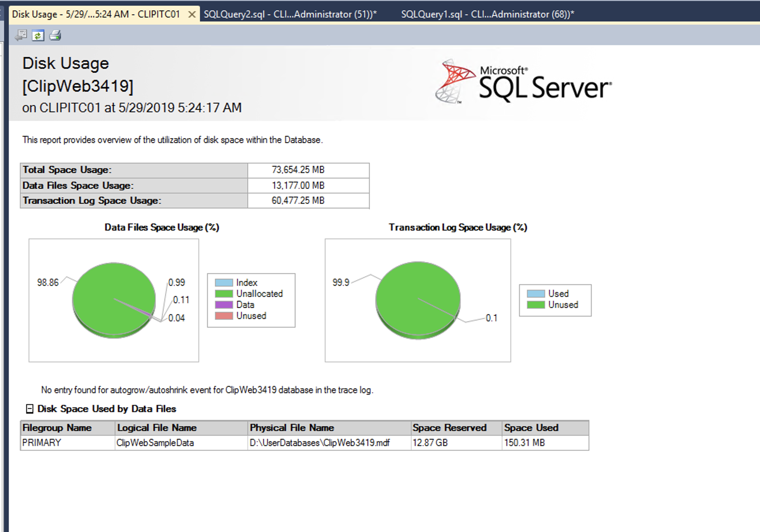Click the Data legend purple swatch
The image size is (760, 532).
[x=224, y=305]
